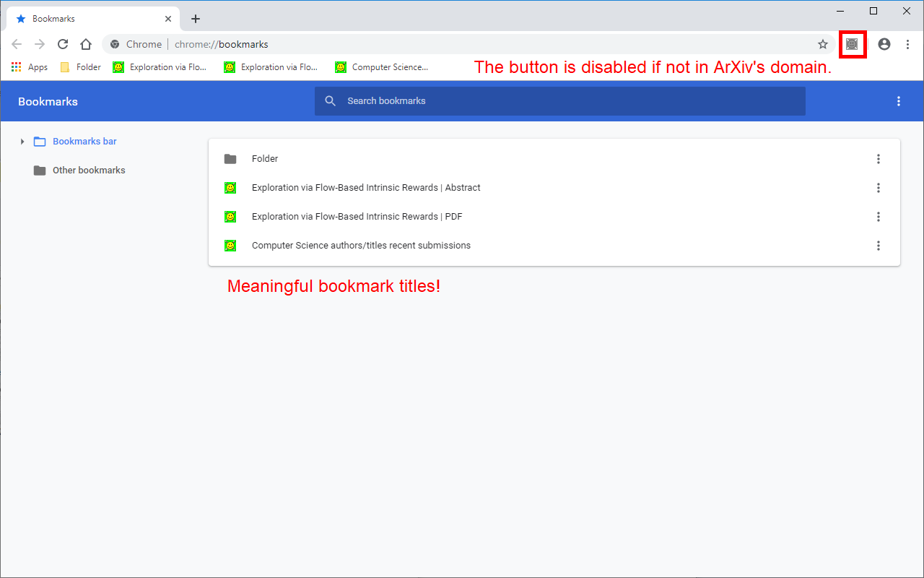
Task: Open the kebab menu for the Folder row
Action: 879,158
